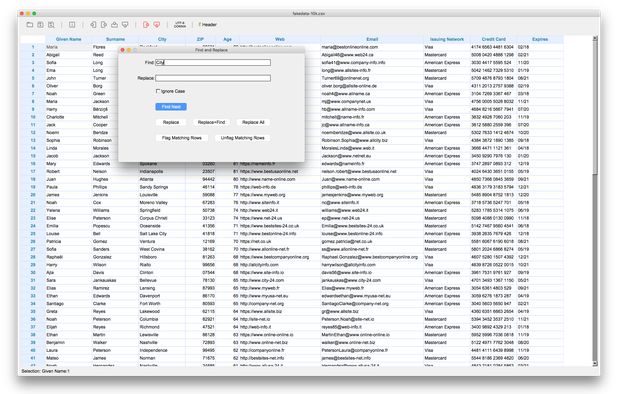The width and height of the screenshot is (618, 394).
Task: Click the Replace button
Action: [x=171, y=122]
